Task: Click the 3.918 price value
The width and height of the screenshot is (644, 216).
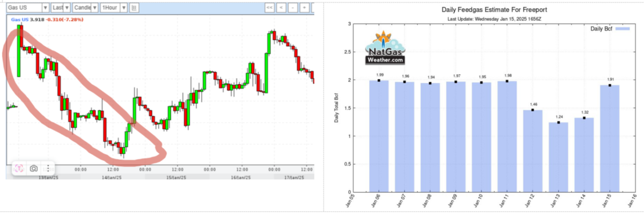Action: pos(36,19)
